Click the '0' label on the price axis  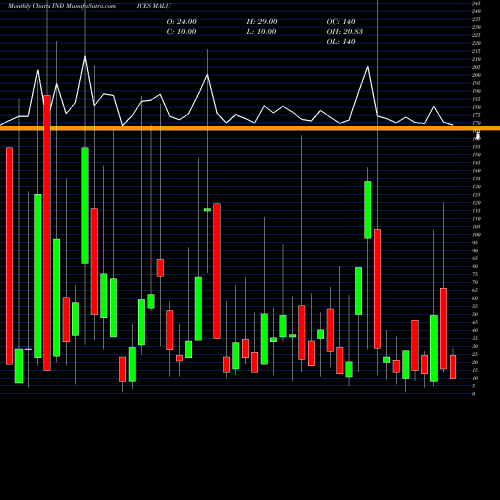click(473, 394)
